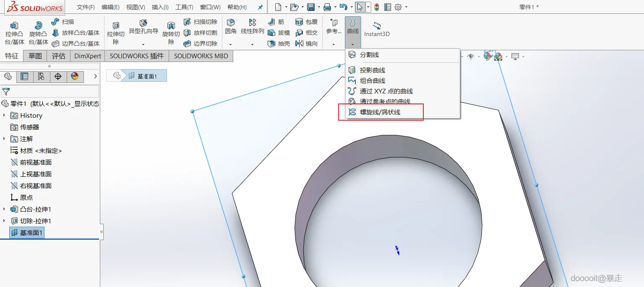Open the 帮助(H) menu

tap(237, 7)
